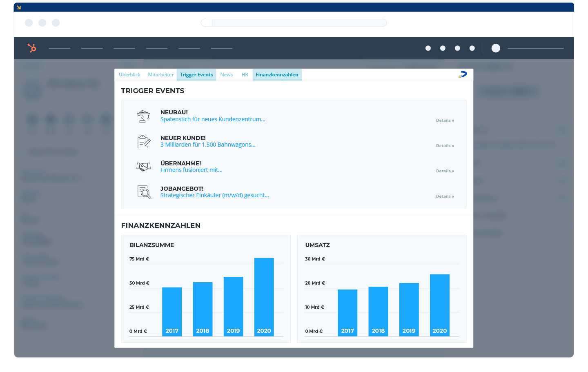Click the second circular navbar notification icon
The height and width of the screenshot is (372, 588).
[x=443, y=48]
